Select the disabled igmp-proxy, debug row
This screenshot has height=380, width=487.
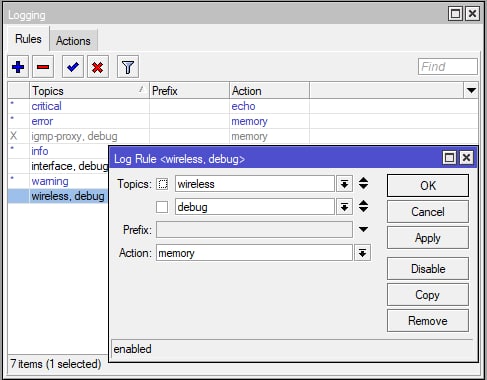(x=243, y=136)
